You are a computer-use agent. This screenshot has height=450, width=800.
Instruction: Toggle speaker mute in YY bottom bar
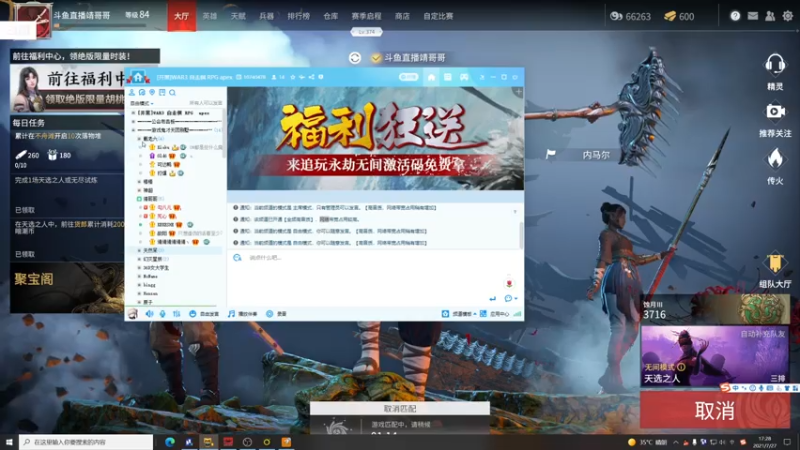149,314
